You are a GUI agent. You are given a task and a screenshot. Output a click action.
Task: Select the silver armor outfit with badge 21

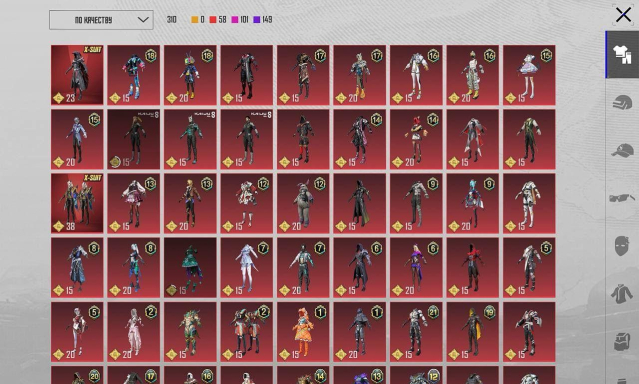tap(416, 332)
